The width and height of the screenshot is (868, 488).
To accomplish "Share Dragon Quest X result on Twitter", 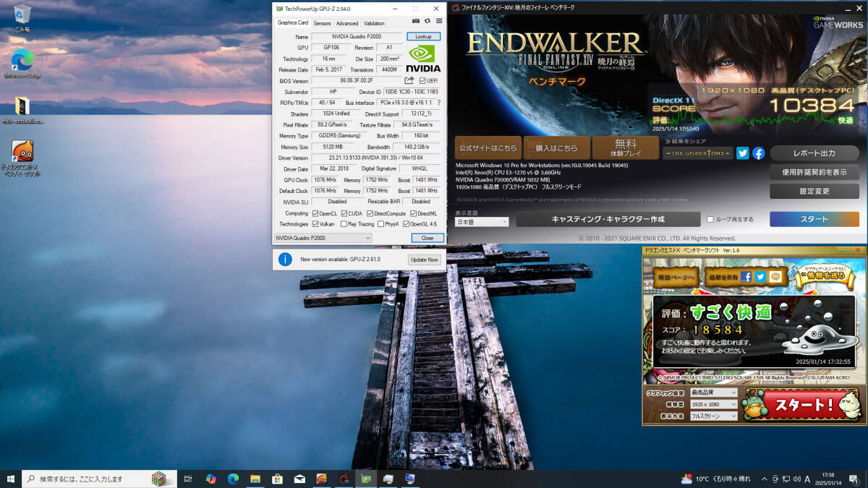I will (x=760, y=276).
